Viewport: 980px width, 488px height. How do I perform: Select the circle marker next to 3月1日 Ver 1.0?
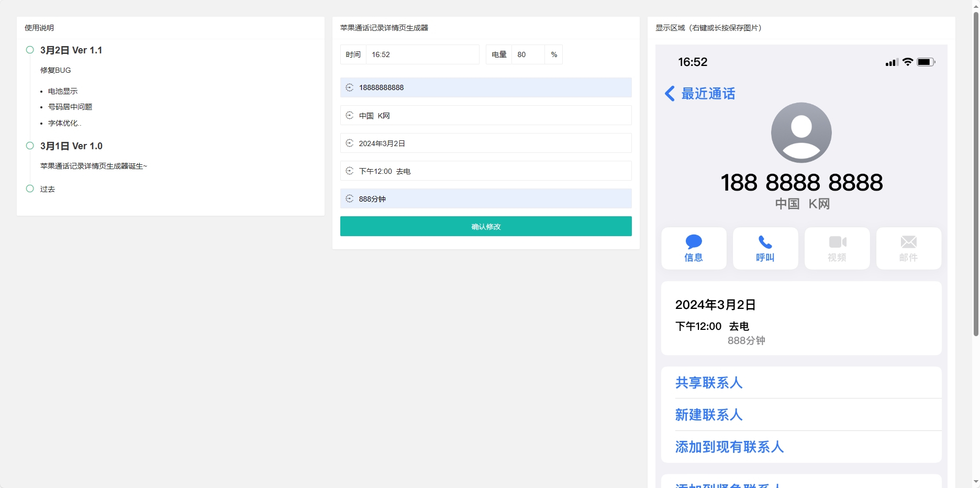point(30,145)
